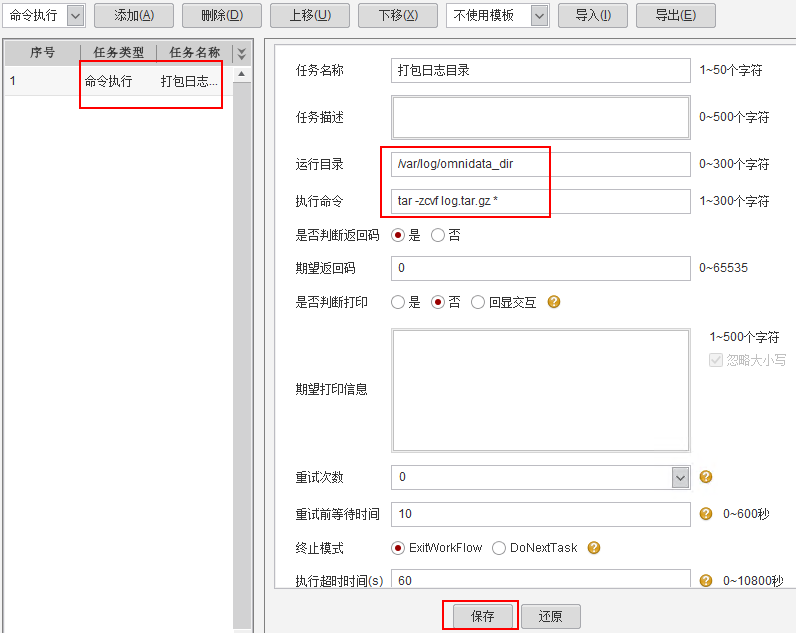Choose DoNextTask termination mode
Screen dimensions: 796x633
pos(499,548)
